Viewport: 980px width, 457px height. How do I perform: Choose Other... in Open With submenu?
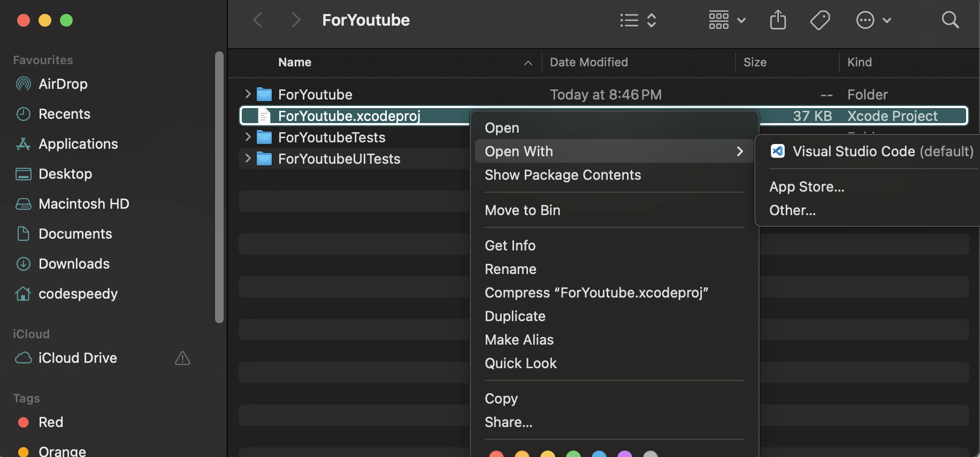[792, 210]
